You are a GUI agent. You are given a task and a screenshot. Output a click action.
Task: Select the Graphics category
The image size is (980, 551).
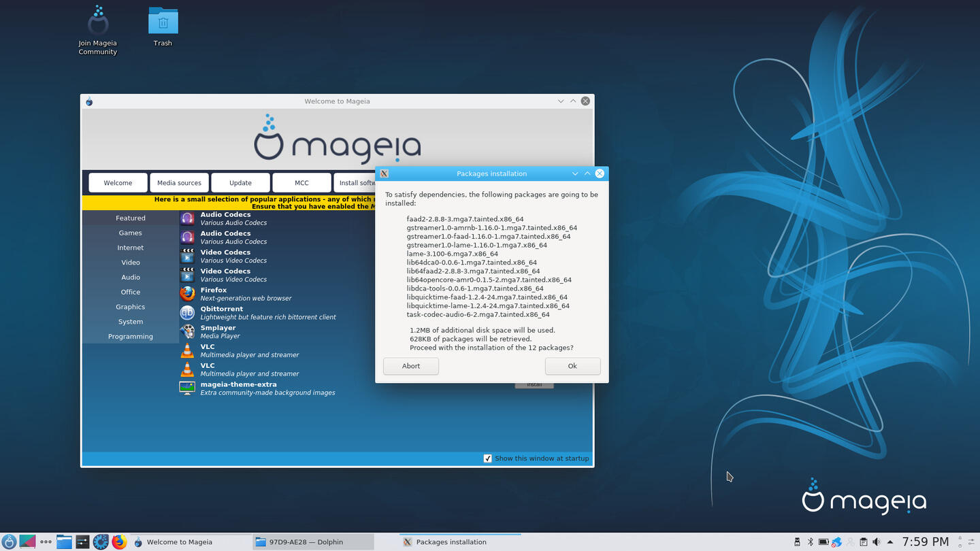(130, 307)
